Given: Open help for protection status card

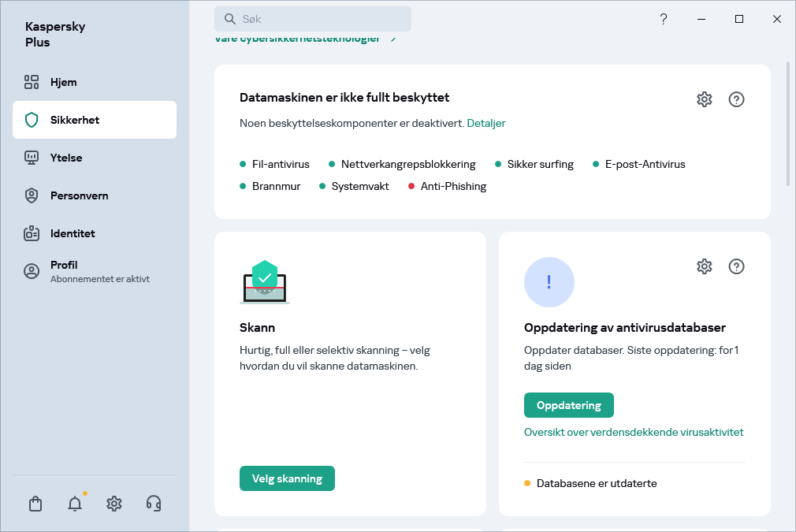Looking at the screenshot, I should coord(736,99).
